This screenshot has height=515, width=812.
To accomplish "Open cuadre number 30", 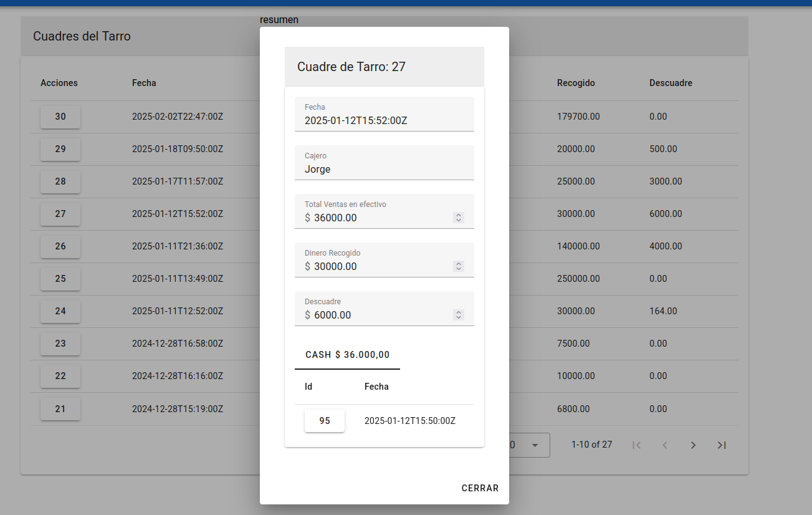I will click(x=60, y=117).
